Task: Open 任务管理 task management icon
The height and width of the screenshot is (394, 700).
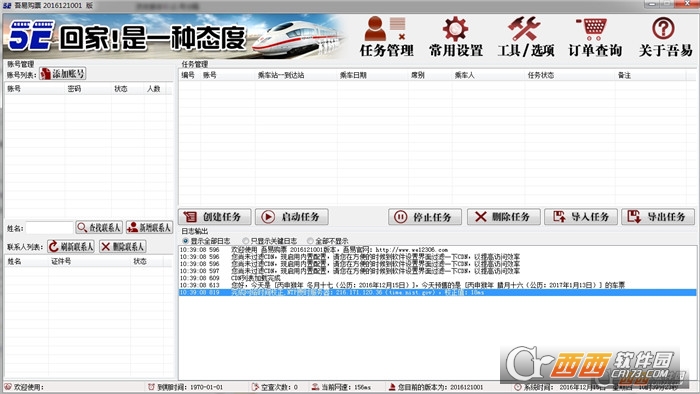Action: tap(386, 37)
